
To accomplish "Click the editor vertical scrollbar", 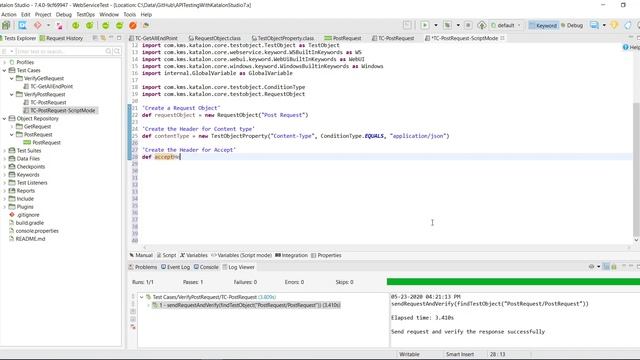I will tap(636, 170).
